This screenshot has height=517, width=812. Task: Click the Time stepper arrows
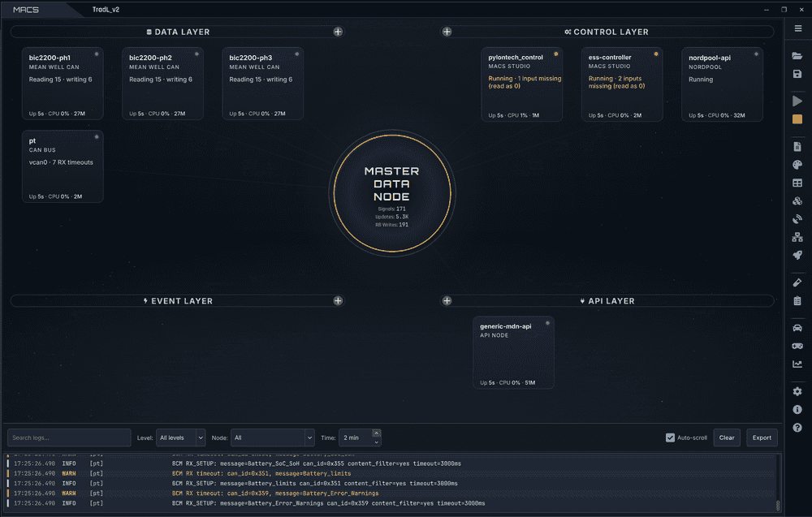click(377, 437)
